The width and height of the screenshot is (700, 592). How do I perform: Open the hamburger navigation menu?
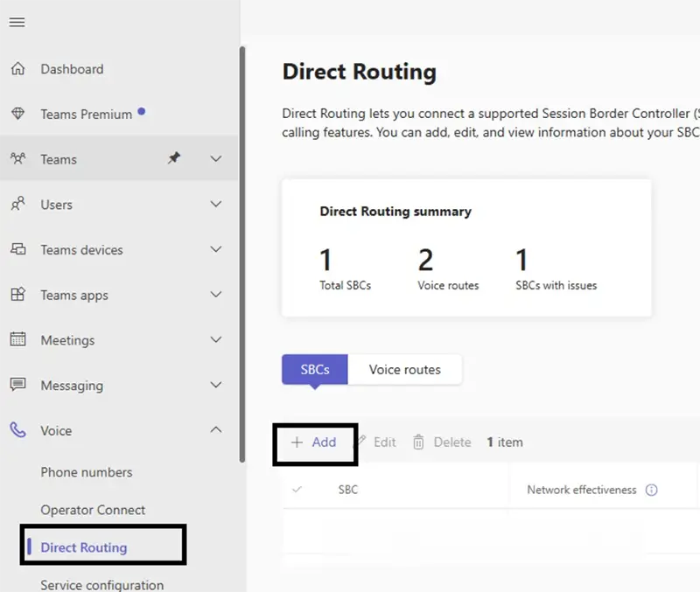point(17,22)
